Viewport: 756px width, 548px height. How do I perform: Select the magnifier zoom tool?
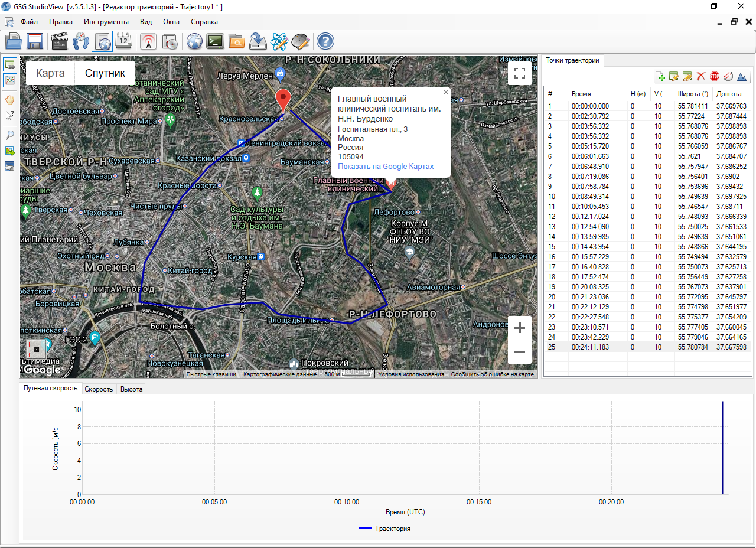10,135
